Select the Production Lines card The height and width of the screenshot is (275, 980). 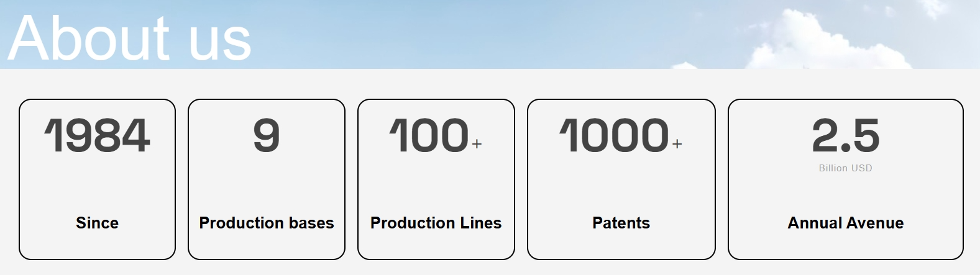coord(436,179)
